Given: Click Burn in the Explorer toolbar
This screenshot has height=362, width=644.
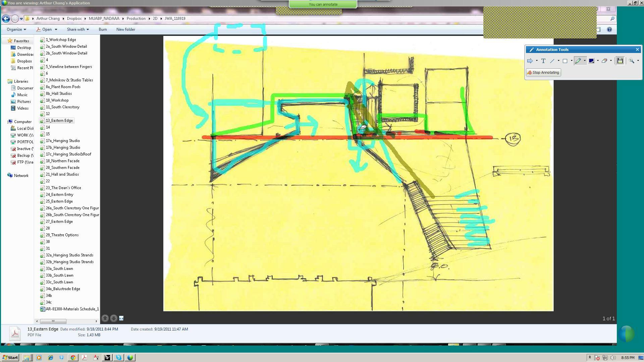Looking at the screenshot, I should pyautogui.click(x=103, y=29).
